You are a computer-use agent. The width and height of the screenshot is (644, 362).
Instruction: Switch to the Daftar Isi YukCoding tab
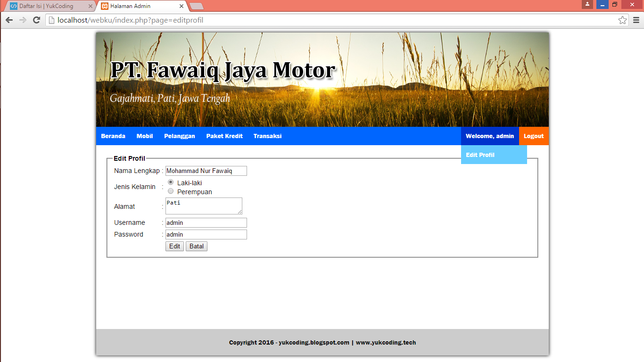[47, 6]
